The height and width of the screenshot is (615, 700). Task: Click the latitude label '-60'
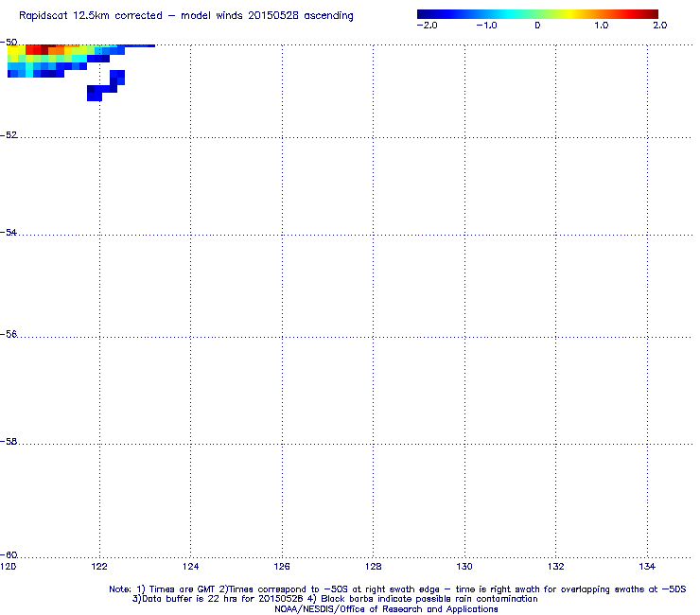(9, 554)
